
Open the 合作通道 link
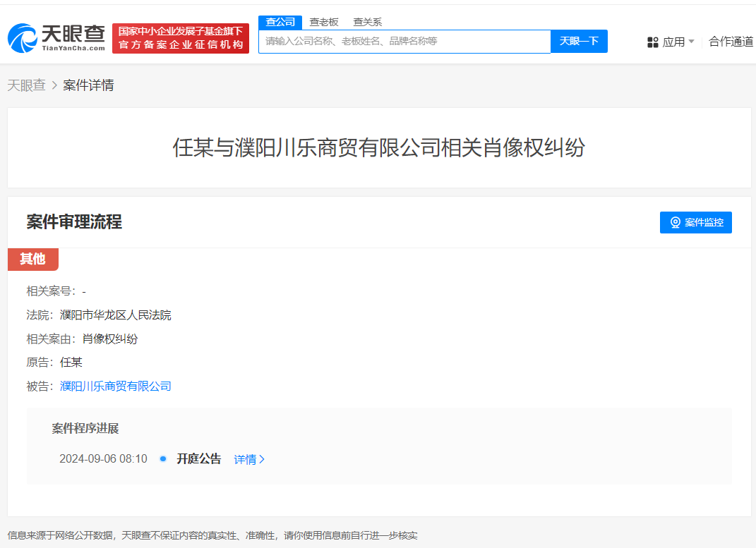coord(731,42)
